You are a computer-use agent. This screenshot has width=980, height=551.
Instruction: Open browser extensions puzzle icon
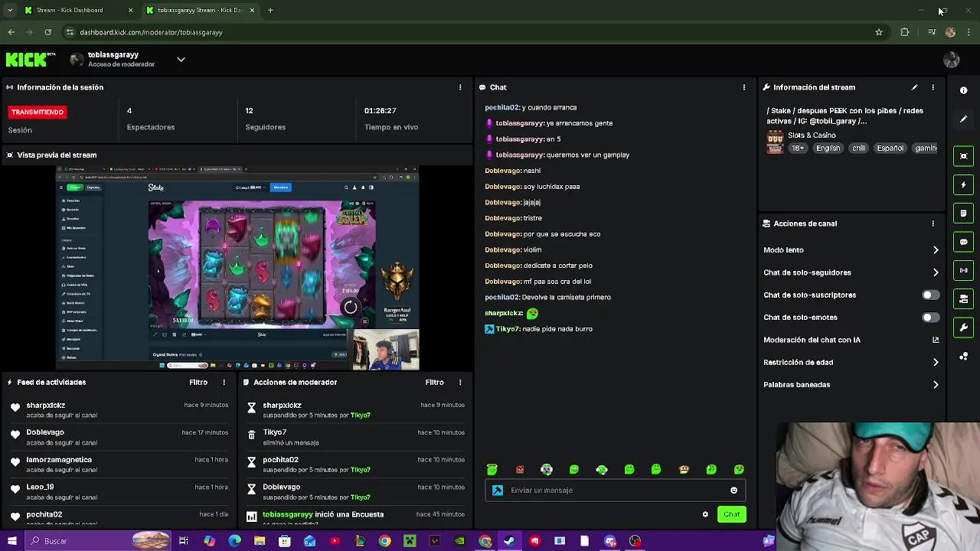[905, 32]
